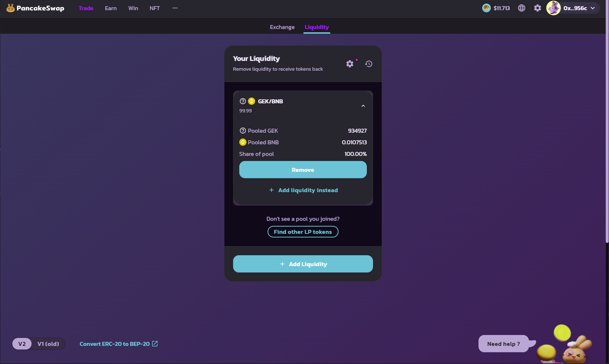Click the help bunny mascot

coord(576,351)
